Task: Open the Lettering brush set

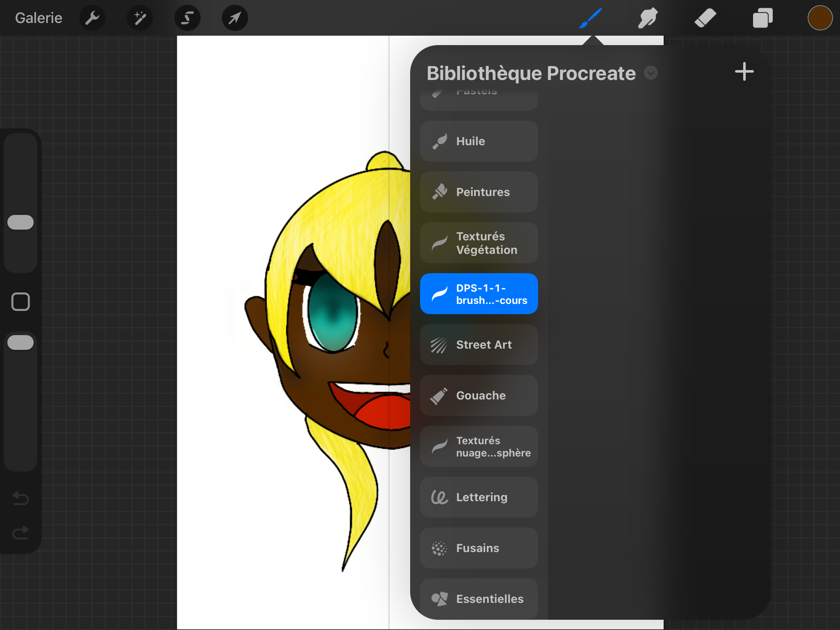Action: (479, 497)
